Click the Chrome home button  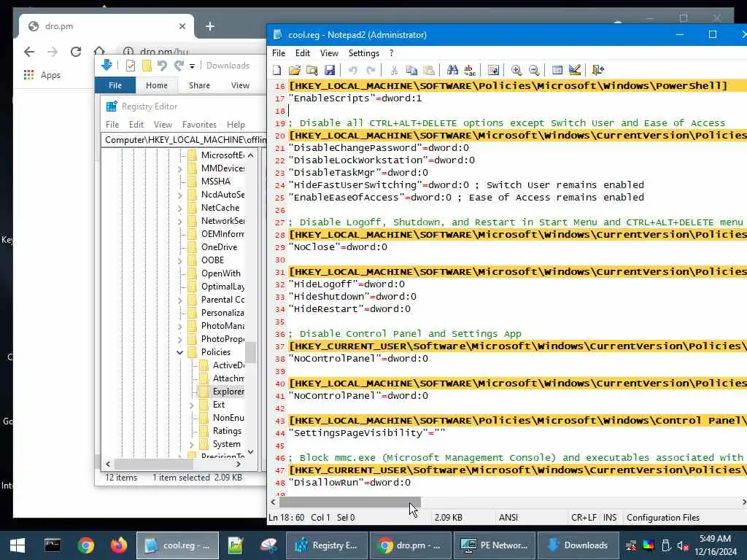click(99, 50)
